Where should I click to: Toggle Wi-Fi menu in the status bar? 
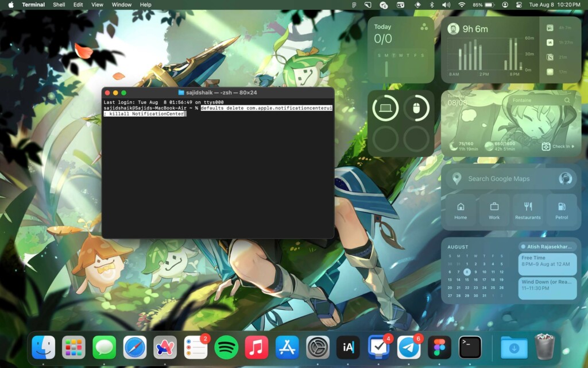462,5
